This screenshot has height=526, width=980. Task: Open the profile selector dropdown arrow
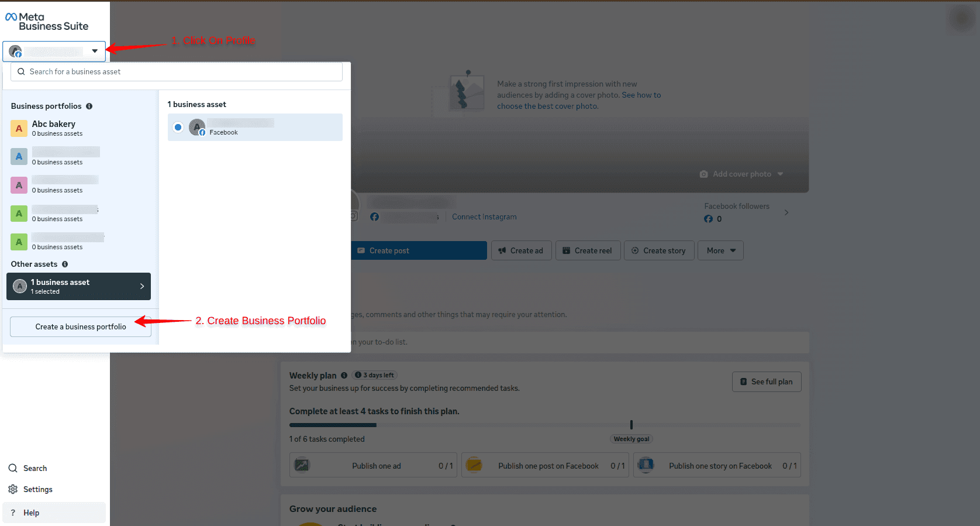95,51
